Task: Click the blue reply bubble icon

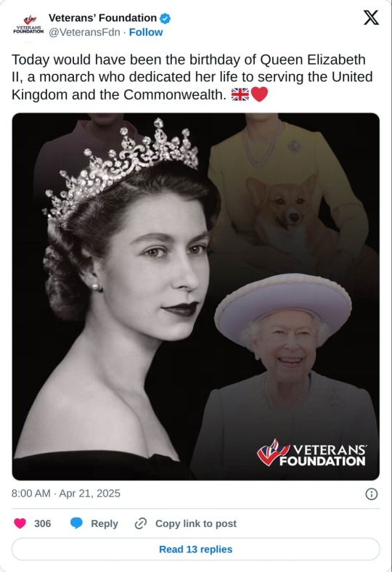Action: 76,523
